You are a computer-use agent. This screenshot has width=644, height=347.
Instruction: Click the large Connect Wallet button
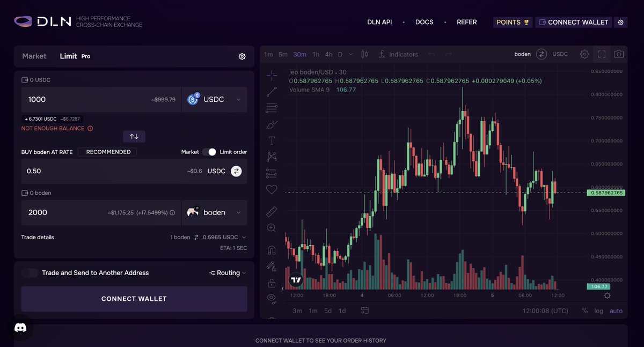point(134,299)
